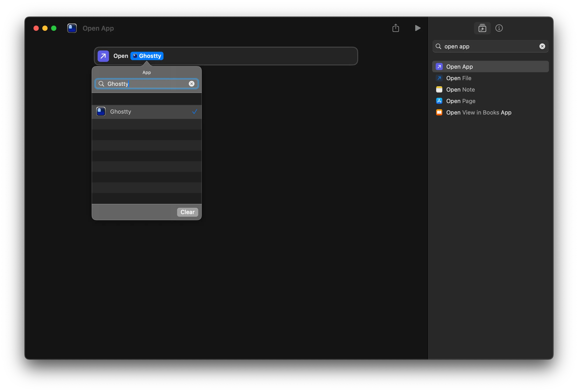Select Open Note action in sidebar

(490, 90)
